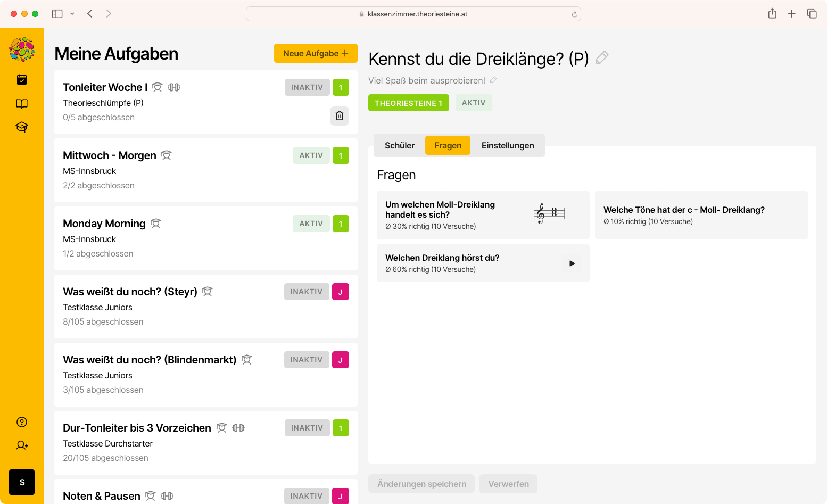Click the student icon on Noten & Pausen
This screenshot has height=504, width=827.
click(x=151, y=496)
